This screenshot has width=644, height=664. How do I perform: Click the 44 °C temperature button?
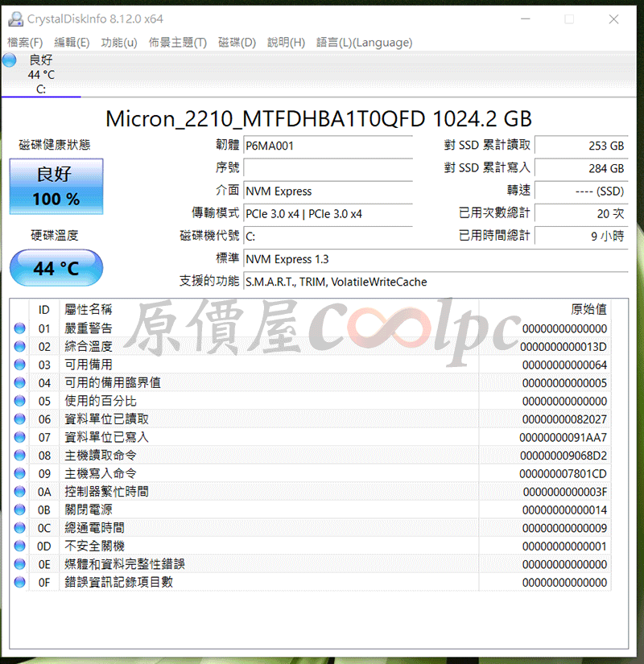[56, 268]
